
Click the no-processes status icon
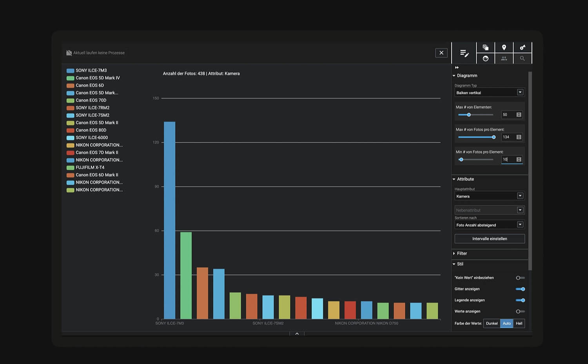coord(69,53)
